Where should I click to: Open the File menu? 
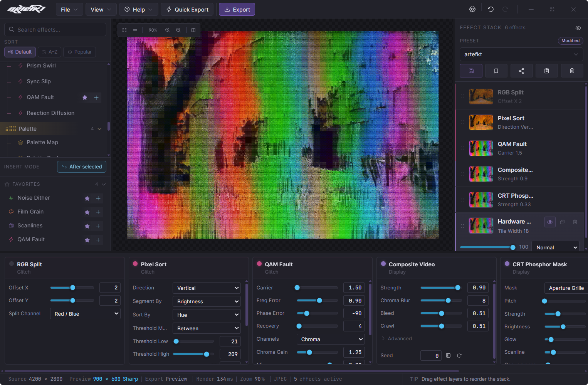(x=69, y=9)
